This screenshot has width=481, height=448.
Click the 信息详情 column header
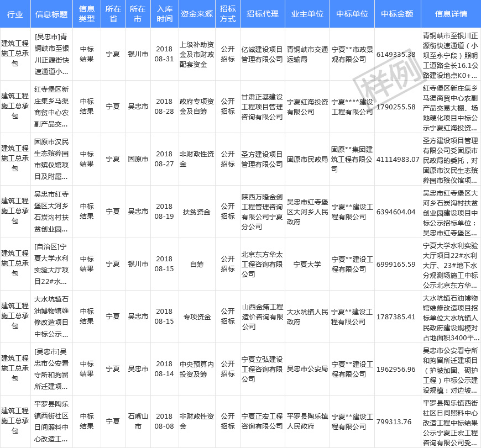[451, 14]
